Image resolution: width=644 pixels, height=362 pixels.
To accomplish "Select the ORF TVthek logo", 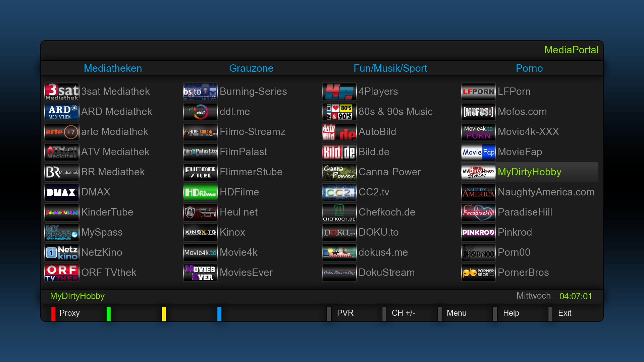I will pyautogui.click(x=62, y=273).
